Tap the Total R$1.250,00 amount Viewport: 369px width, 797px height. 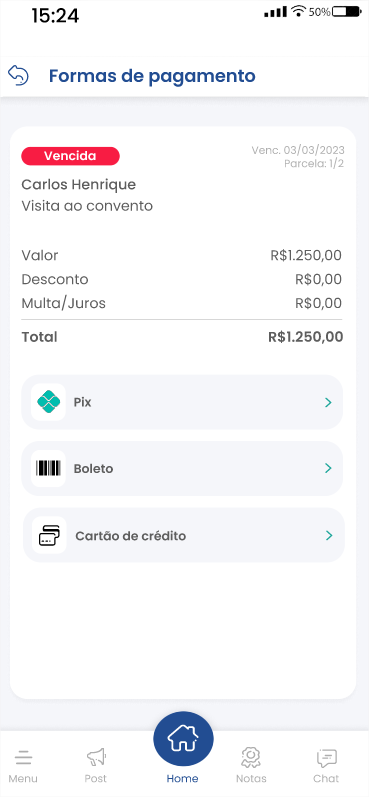pyautogui.click(x=305, y=337)
